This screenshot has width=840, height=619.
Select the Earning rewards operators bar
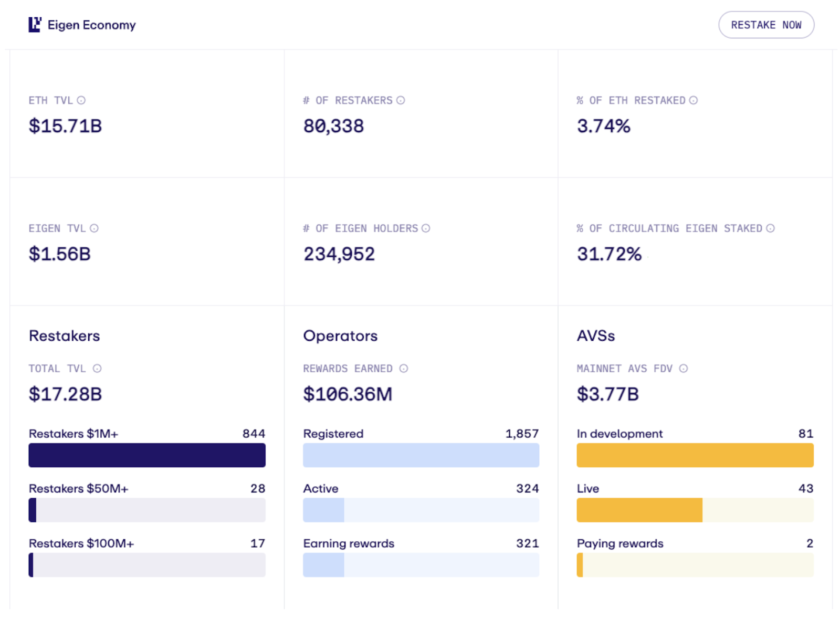(x=421, y=565)
